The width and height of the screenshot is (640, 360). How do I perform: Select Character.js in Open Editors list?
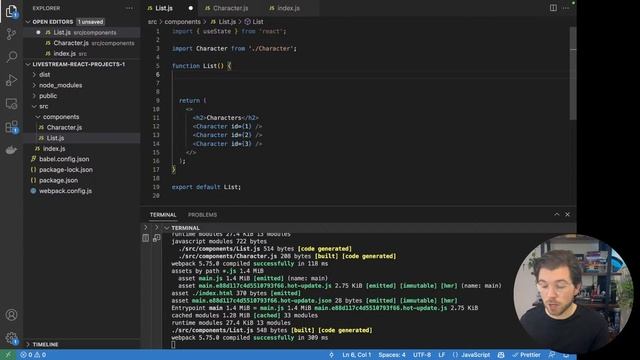pos(82,43)
